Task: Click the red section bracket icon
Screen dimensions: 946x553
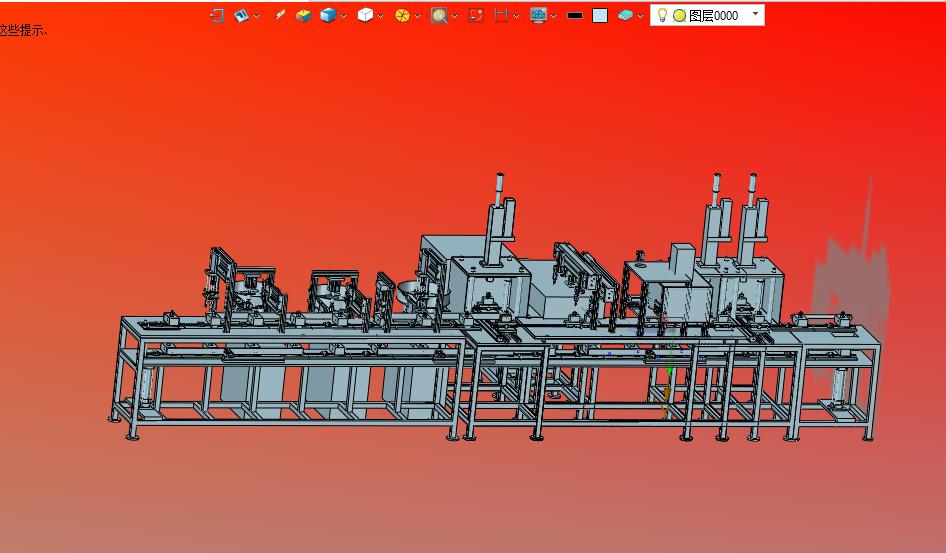Action: pos(502,15)
